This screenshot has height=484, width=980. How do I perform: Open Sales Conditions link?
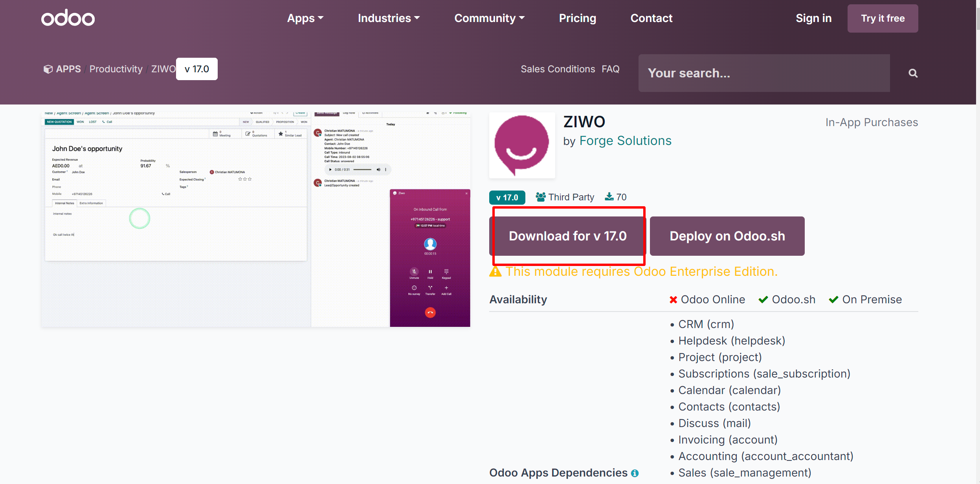click(x=558, y=69)
